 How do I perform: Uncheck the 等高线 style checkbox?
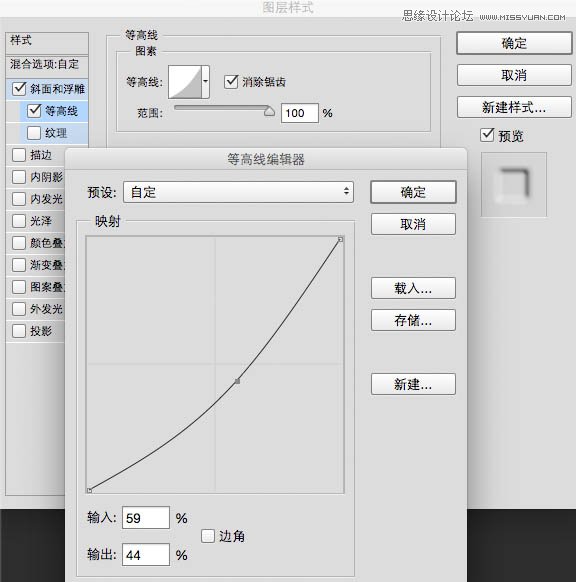coord(34,111)
